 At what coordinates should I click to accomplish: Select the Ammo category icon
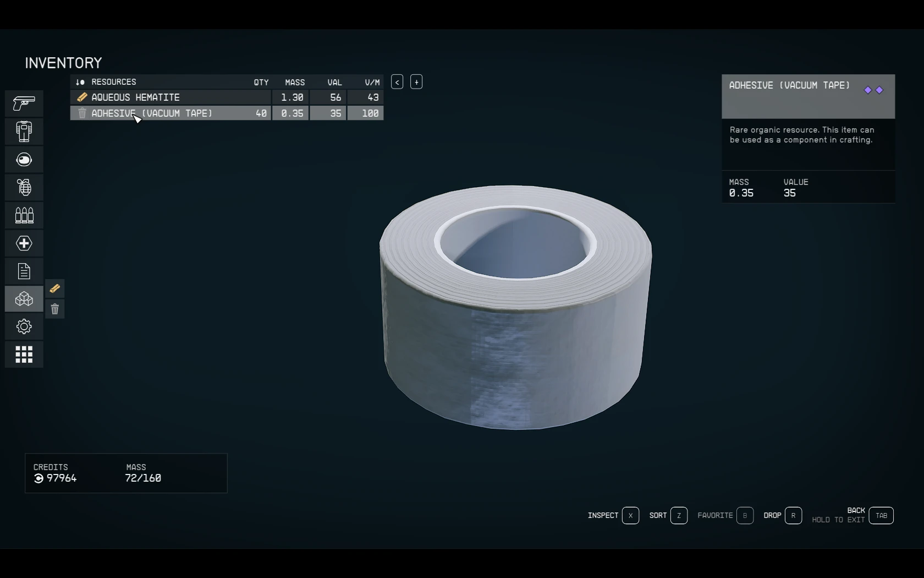coord(24,215)
